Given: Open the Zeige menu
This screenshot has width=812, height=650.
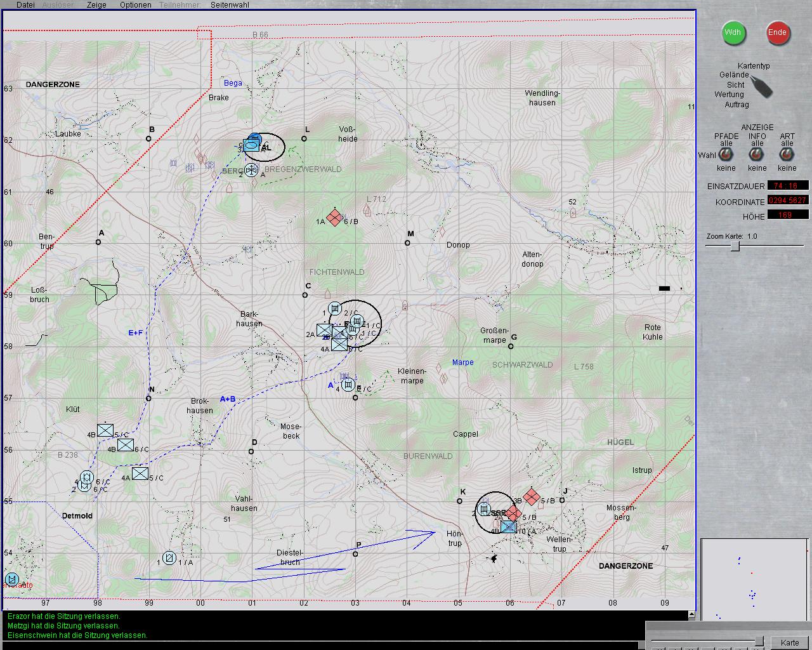Looking at the screenshot, I should (x=96, y=4).
